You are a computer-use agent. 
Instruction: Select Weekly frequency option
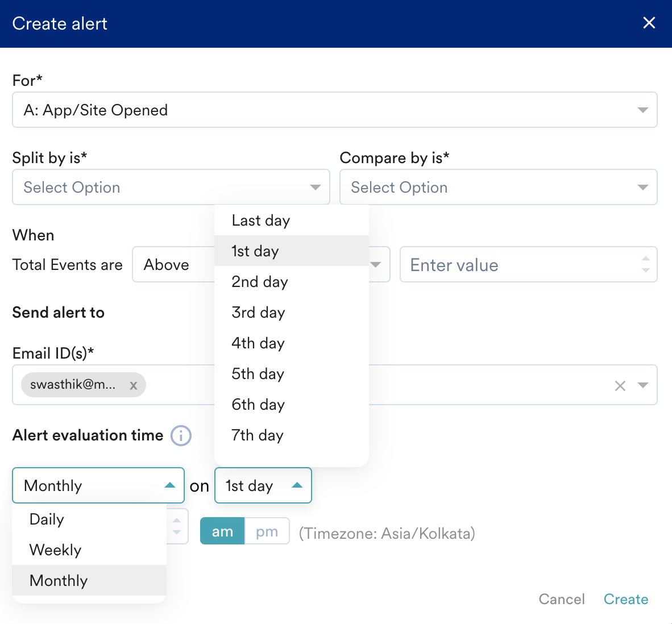point(56,550)
